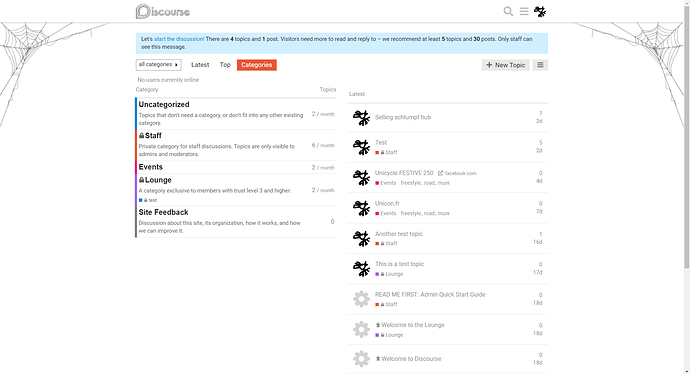Click tags 'freestyle, road, muni' under Unicon.fr
This screenshot has width=690, height=374.
[x=425, y=213]
